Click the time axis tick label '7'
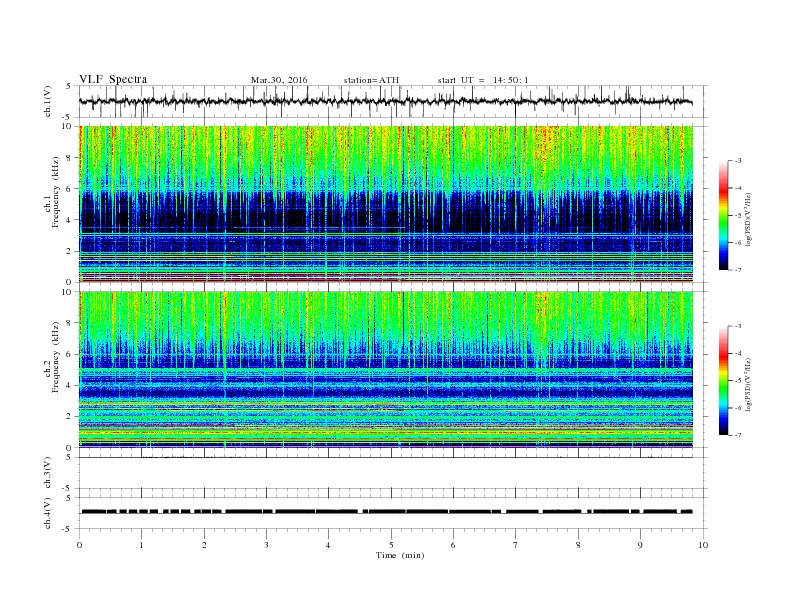This screenshot has height=612, width=792. pyautogui.click(x=516, y=545)
